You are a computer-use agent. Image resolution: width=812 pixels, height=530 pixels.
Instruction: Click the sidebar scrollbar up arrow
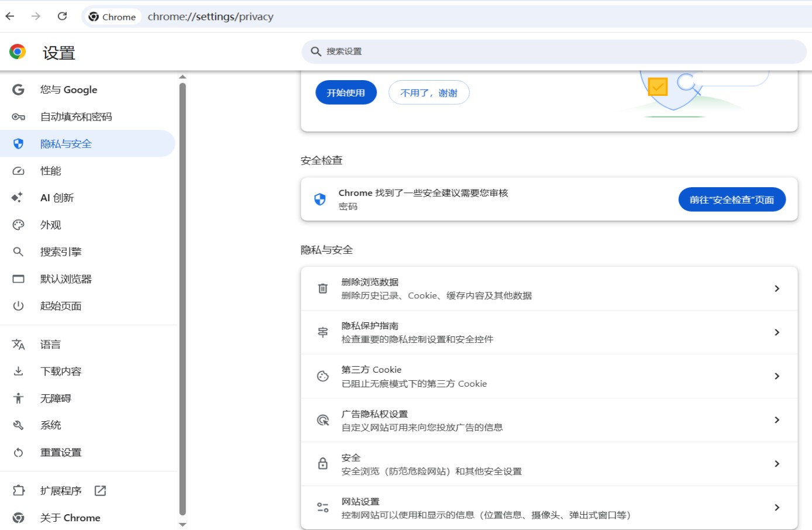pyautogui.click(x=183, y=77)
